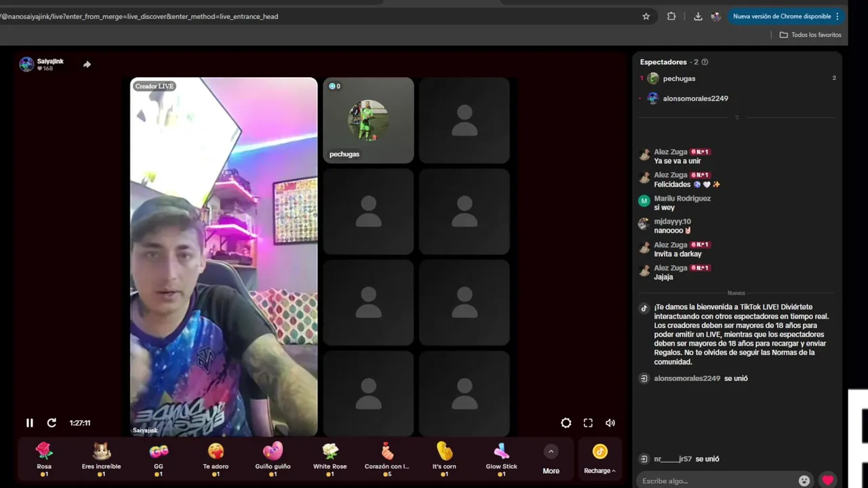868x488 pixels.
Task: Send the Glow Stick gift
Action: [502, 459]
